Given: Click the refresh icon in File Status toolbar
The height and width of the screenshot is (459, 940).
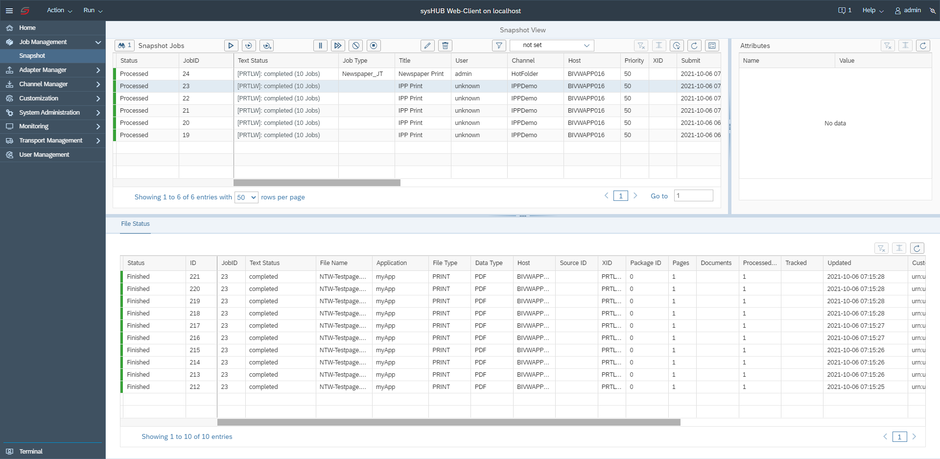Looking at the screenshot, I should click(917, 248).
